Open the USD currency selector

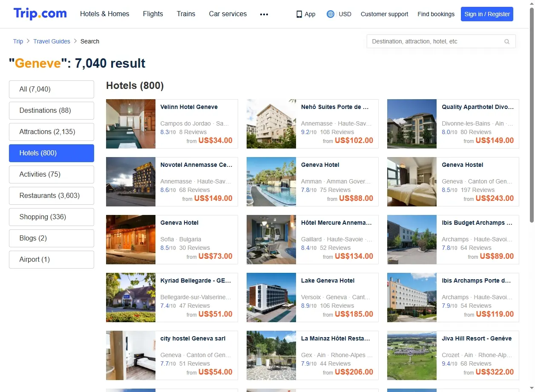coord(345,14)
